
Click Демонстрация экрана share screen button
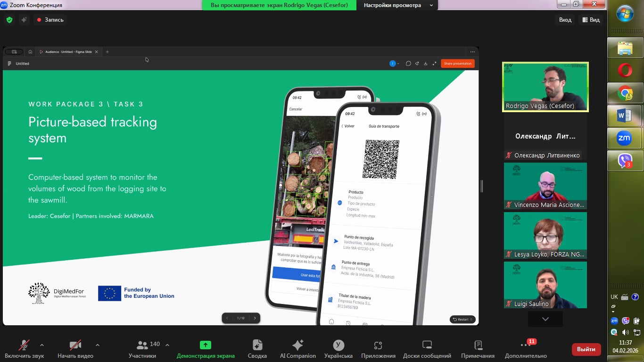click(205, 349)
